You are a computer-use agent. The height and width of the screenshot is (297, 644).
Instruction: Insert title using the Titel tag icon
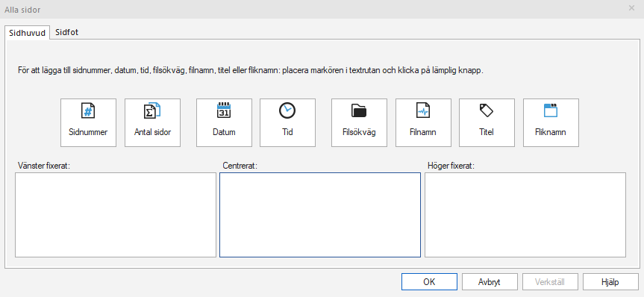pos(487,110)
